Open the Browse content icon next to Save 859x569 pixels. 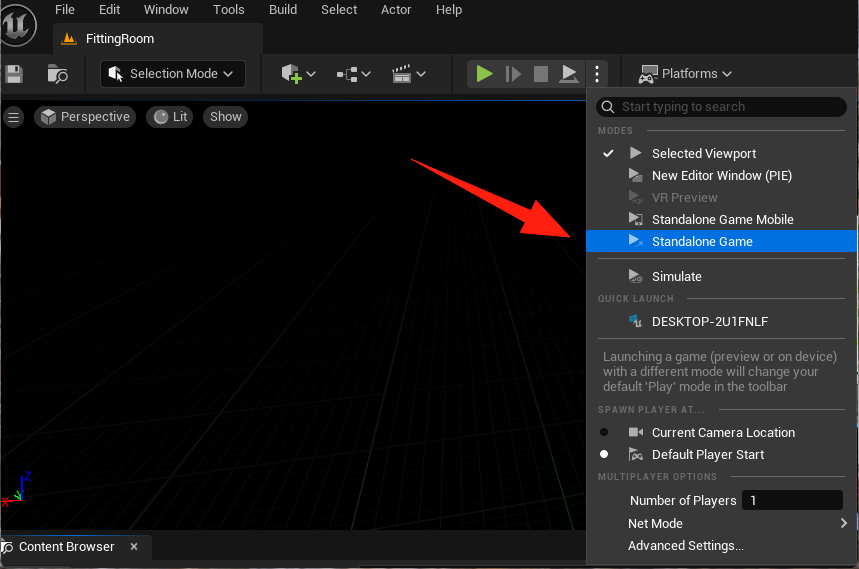(x=57, y=73)
